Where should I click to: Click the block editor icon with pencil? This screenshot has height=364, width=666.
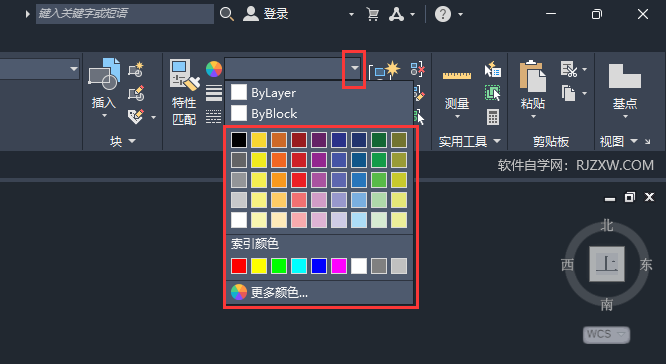136,93
